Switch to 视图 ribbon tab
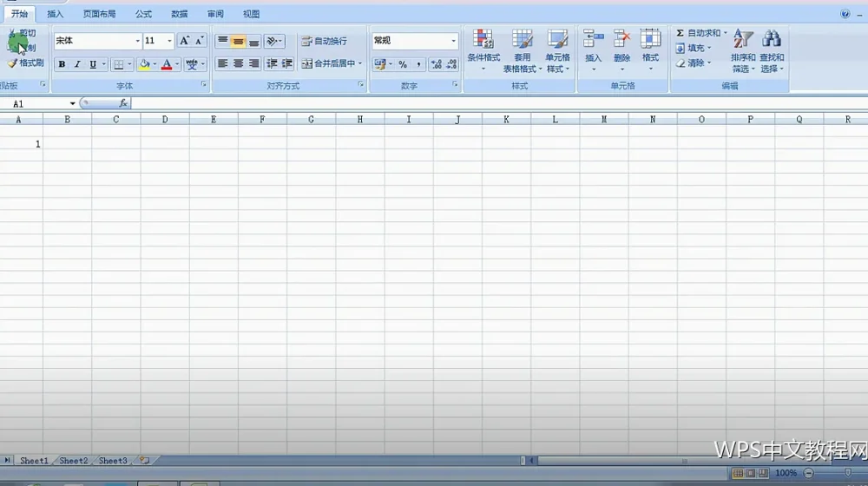Image resolution: width=868 pixels, height=486 pixels. (251, 14)
